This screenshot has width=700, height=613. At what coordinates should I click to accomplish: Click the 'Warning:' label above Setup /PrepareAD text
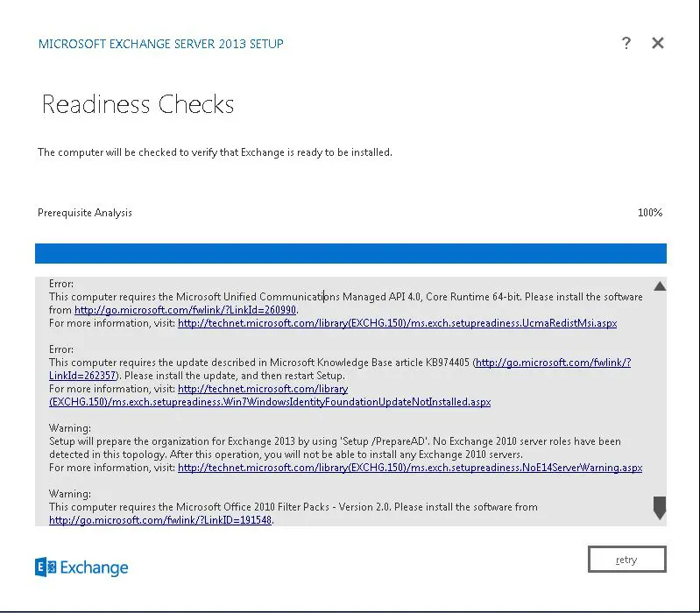click(69, 428)
